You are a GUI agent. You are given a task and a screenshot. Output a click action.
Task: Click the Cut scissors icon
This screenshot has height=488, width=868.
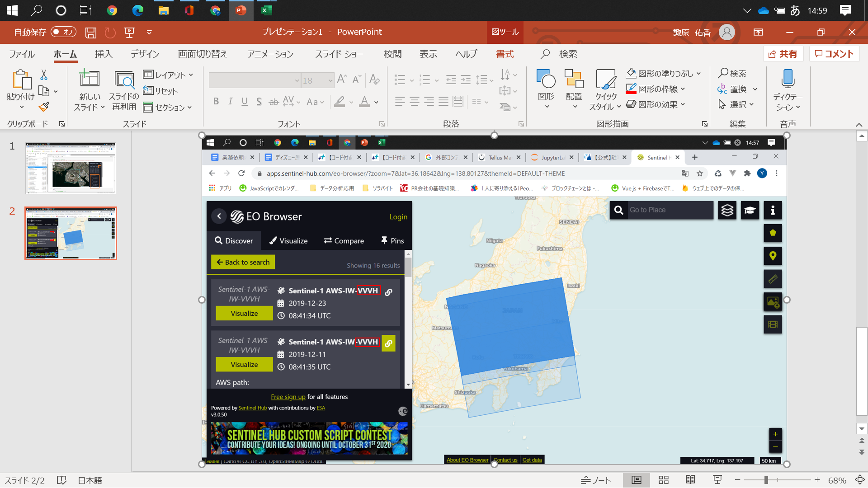[x=44, y=75]
